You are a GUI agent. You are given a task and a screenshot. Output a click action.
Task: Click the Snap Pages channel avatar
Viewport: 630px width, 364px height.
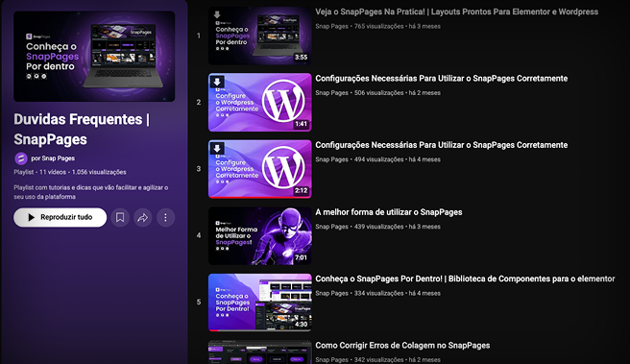coord(21,158)
